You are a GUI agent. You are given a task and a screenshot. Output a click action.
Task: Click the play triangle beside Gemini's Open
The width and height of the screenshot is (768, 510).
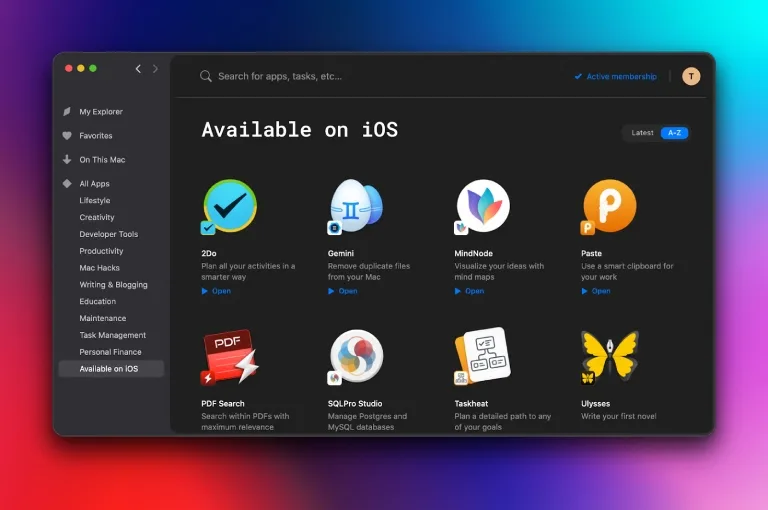(x=331, y=291)
